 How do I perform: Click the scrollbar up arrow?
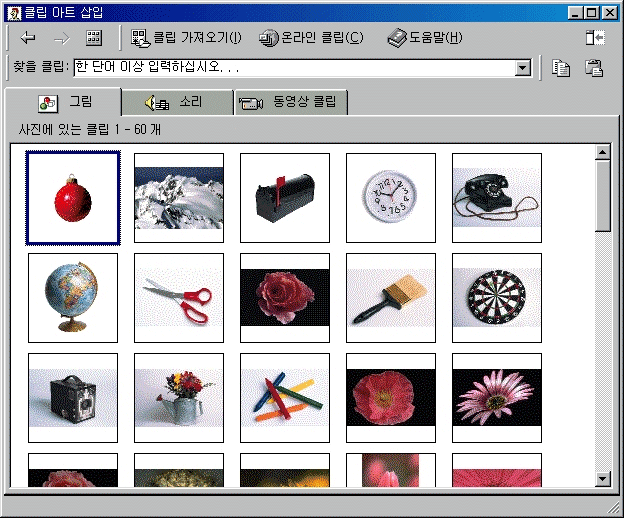click(x=603, y=152)
